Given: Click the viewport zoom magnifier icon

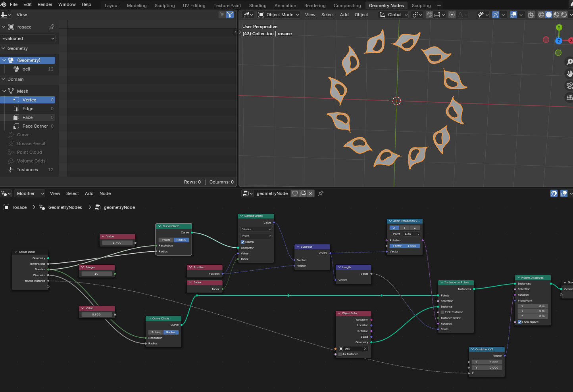Looking at the screenshot, I should pyautogui.click(x=569, y=62).
